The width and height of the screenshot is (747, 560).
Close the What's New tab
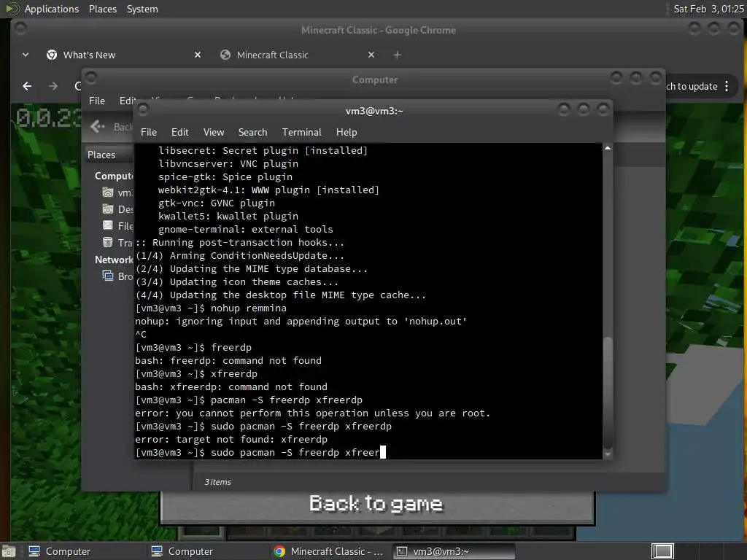tap(198, 55)
